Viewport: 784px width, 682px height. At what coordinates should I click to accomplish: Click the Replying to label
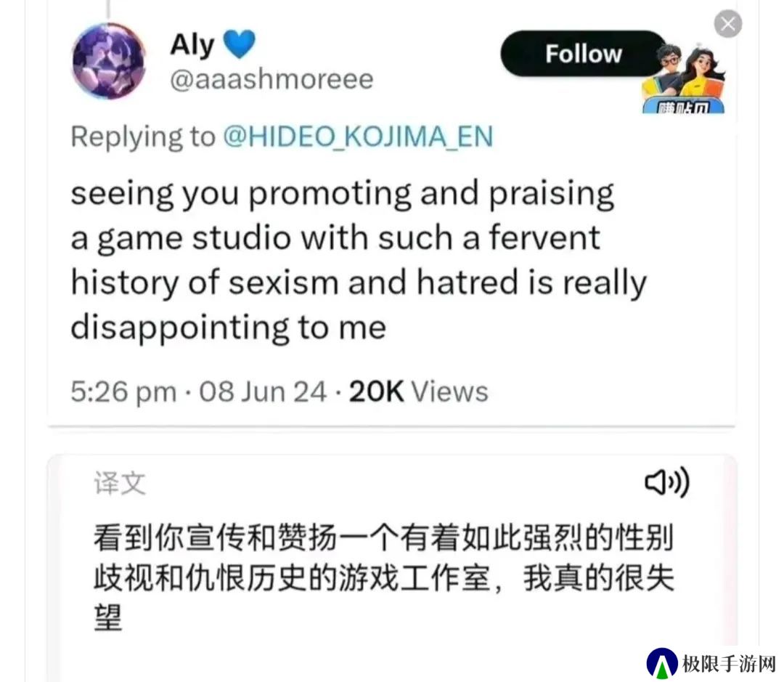(x=143, y=137)
